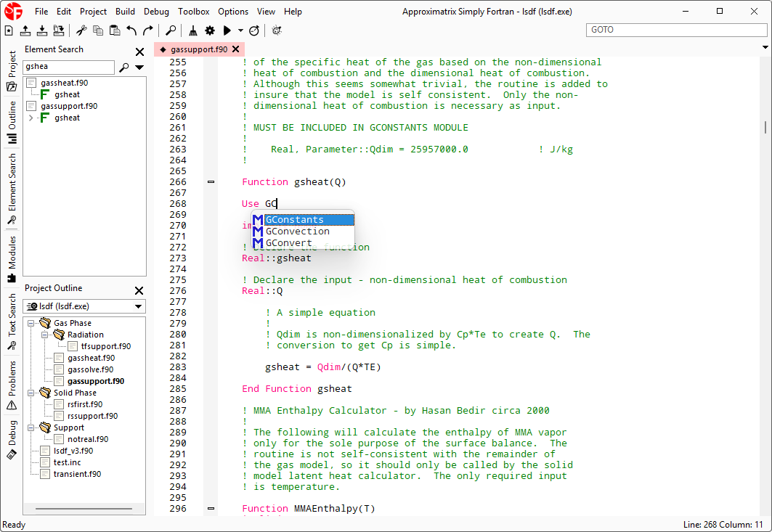Click the New file toolbar icon
The height and width of the screenshot is (532, 772).
(x=9, y=30)
